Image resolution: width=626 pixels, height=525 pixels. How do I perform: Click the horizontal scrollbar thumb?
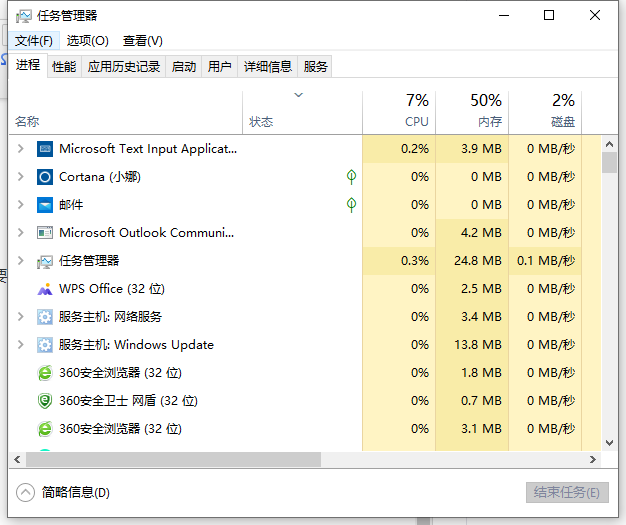pyautogui.click(x=174, y=460)
